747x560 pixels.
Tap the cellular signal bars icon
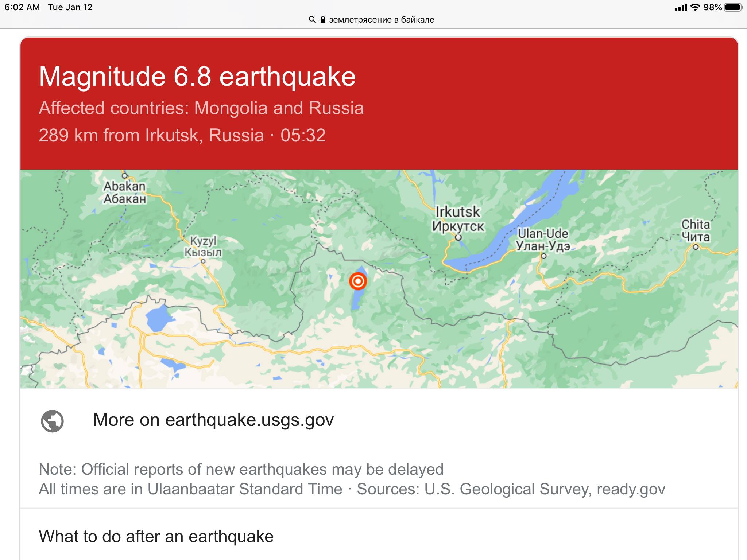(681, 7)
